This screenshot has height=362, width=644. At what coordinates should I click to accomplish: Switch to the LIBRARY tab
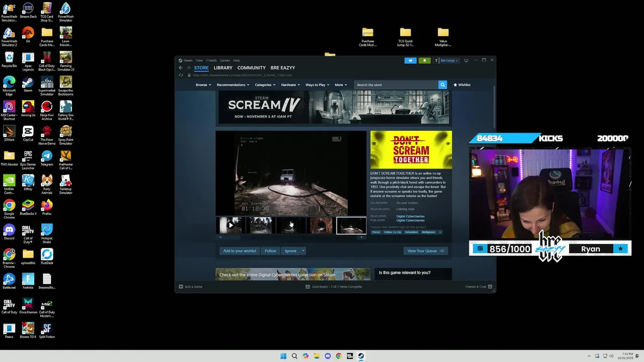point(223,68)
